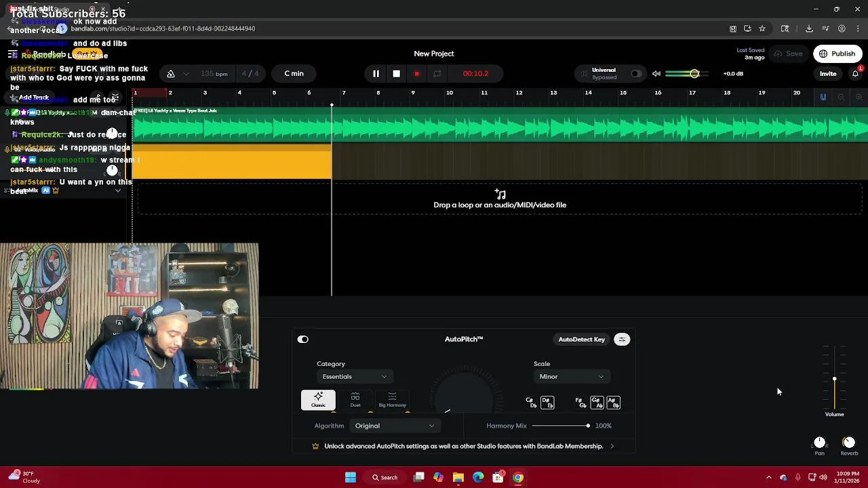Zoom in the timeline with magnifier plus
Screen dimensions: 868x488
(859, 97)
